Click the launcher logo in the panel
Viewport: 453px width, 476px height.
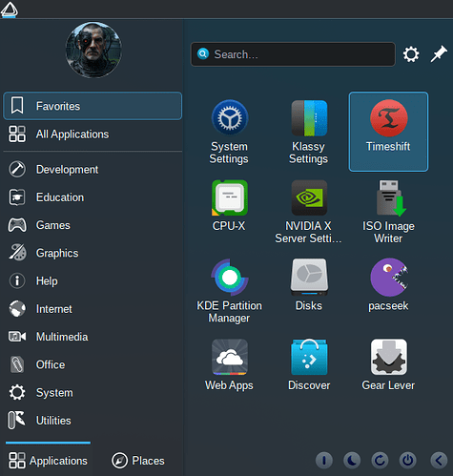coord(10,10)
